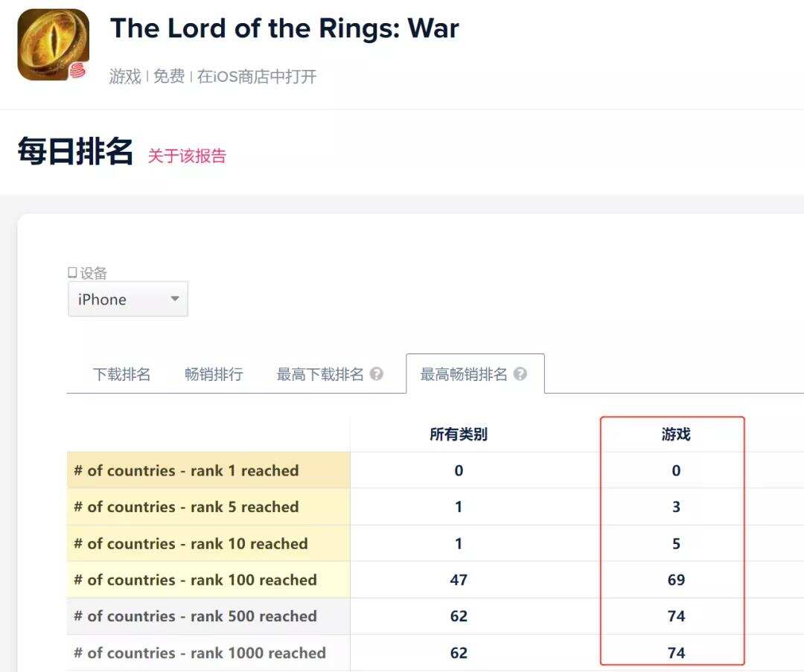
Task: Click the app title The Lord of the Rings: War
Action: (284, 28)
